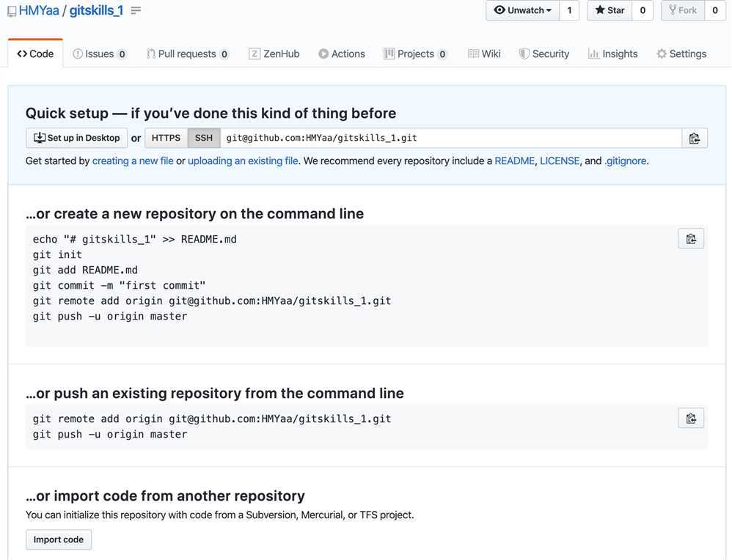
Task: Switch to the Code tab
Action: pyautogui.click(x=35, y=54)
